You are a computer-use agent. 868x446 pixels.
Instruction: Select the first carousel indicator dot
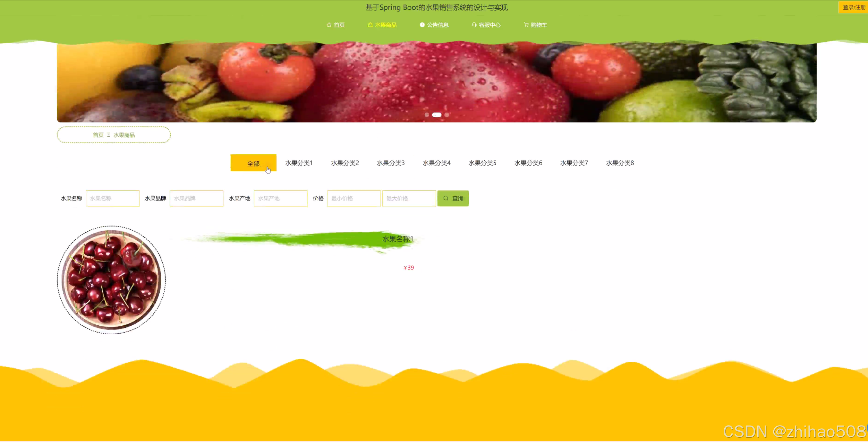point(427,115)
